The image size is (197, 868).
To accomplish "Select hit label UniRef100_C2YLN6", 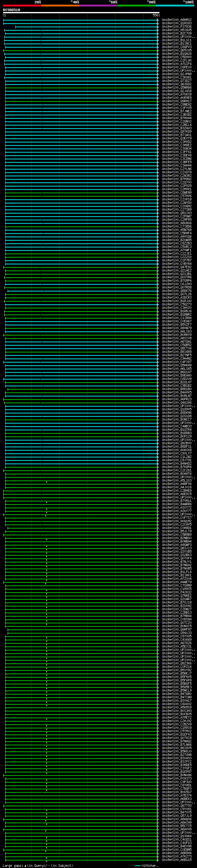I will (x=176, y=169).
